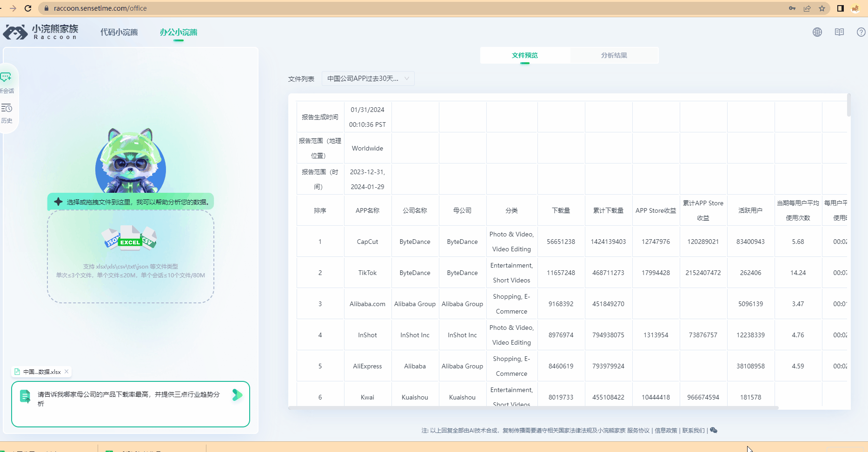Select the 'InShot Inc' company name cell
This screenshot has width=868, height=452.
pyautogui.click(x=415, y=335)
